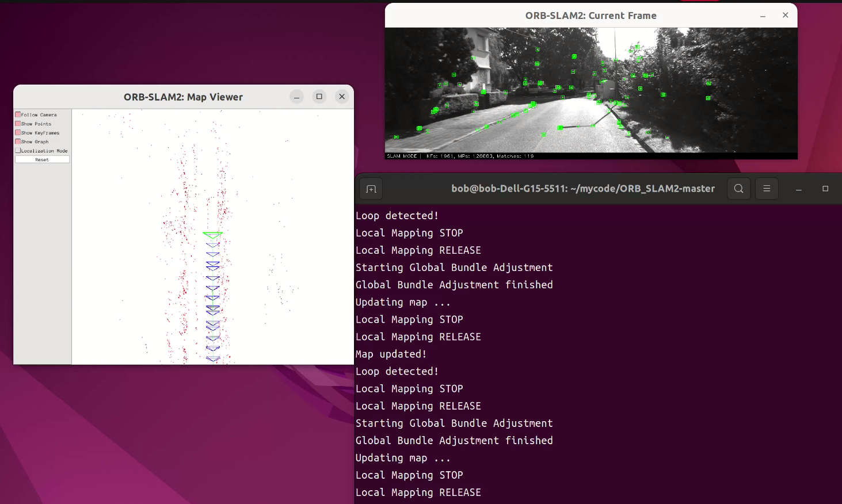Click the 'MPs: 128683' status value
Viewport: 842px width, 504px height.
[475, 156]
